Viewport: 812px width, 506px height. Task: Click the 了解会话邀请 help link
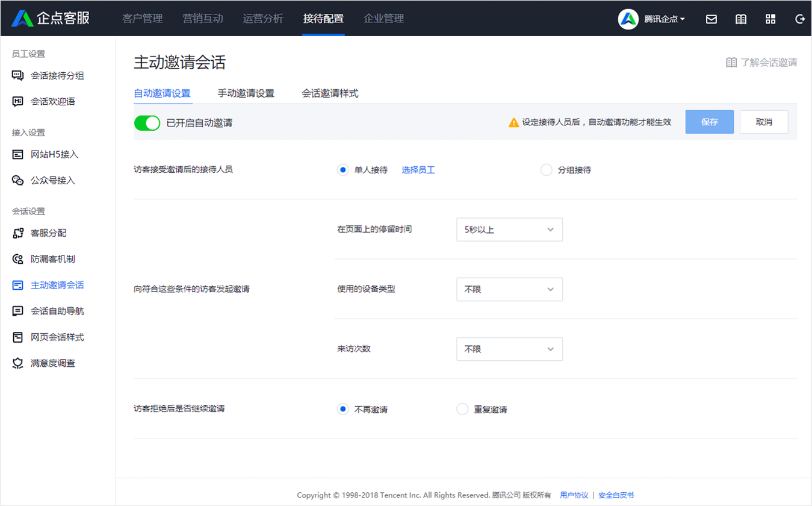(761, 62)
